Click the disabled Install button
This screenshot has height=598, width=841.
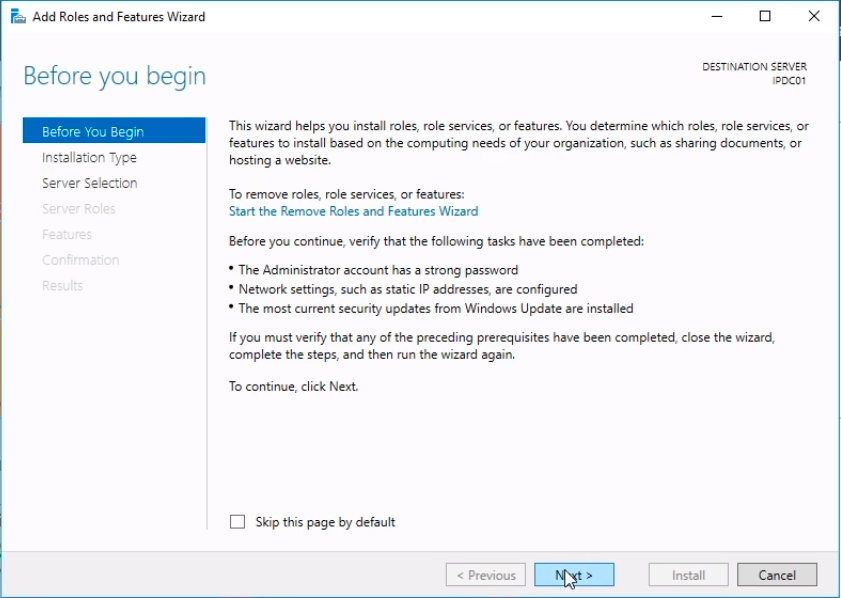tap(688, 575)
